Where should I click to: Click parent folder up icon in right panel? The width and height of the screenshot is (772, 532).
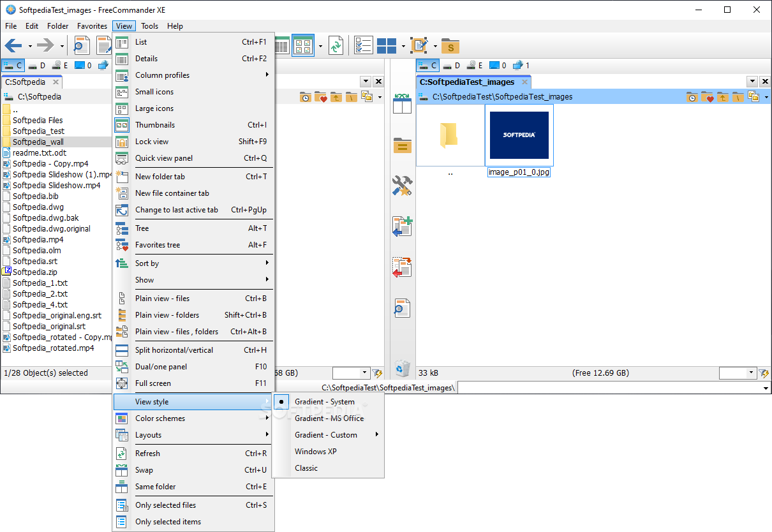coord(722,97)
